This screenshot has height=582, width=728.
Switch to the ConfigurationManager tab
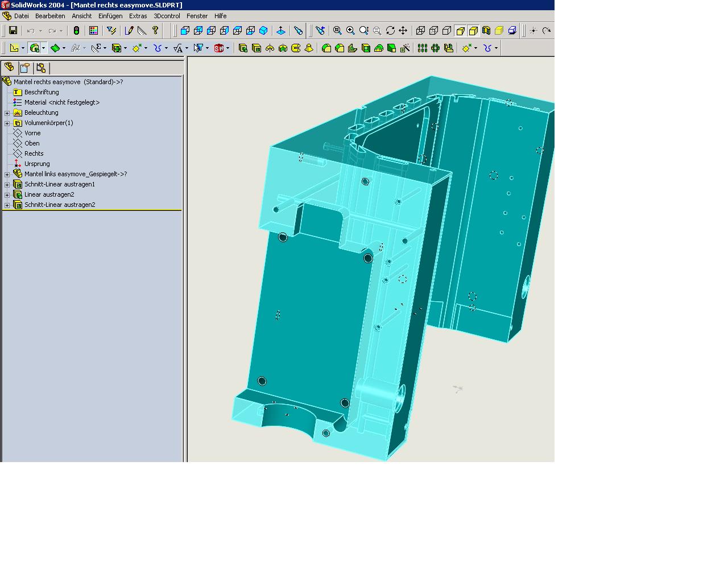click(x=41, y=68)
